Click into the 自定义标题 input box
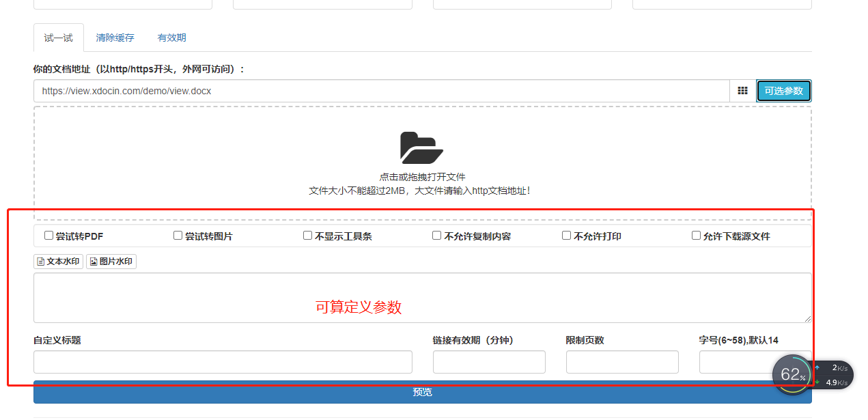Viewport: 868px width, 420px height. point(223,362)
